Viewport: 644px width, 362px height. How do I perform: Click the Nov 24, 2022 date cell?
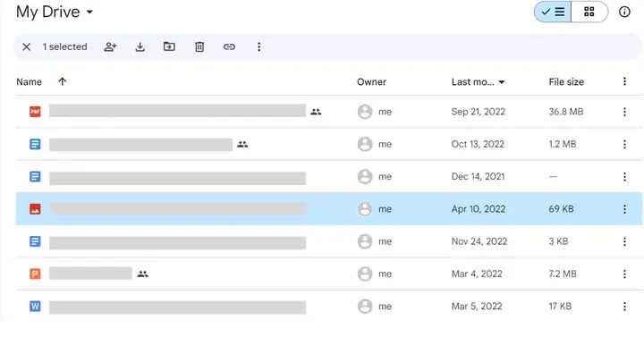[x=479, y=241]
